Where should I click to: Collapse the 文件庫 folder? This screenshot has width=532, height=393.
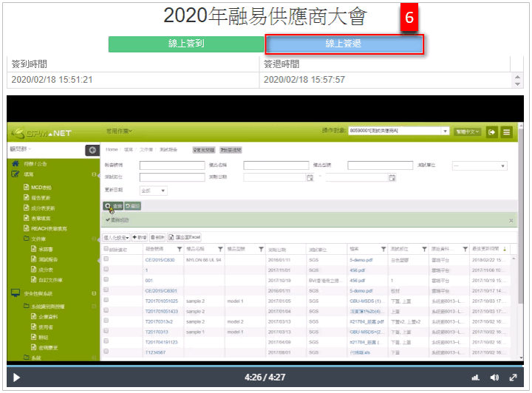(x=94, y=239)
